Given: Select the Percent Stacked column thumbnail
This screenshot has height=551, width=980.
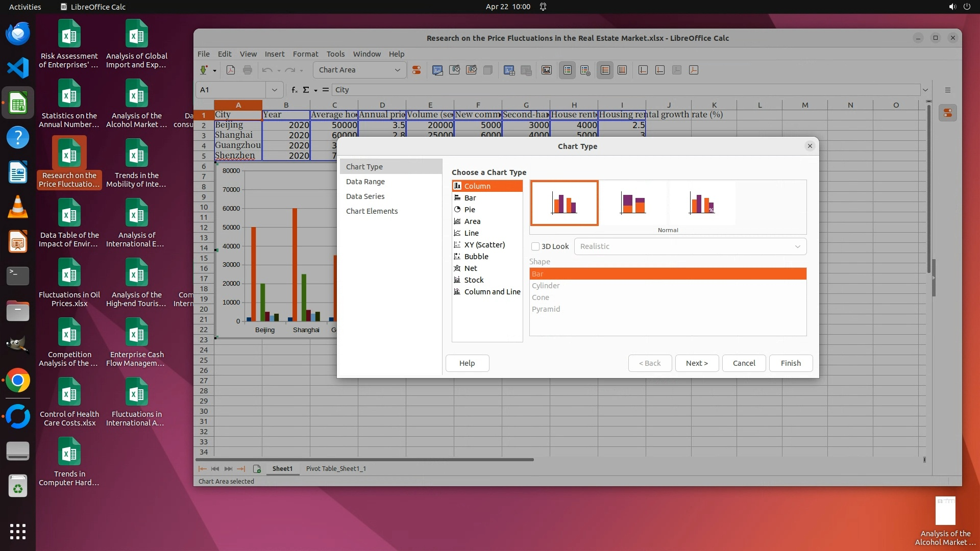Looking at the screenshot, I should pos(702,203).
